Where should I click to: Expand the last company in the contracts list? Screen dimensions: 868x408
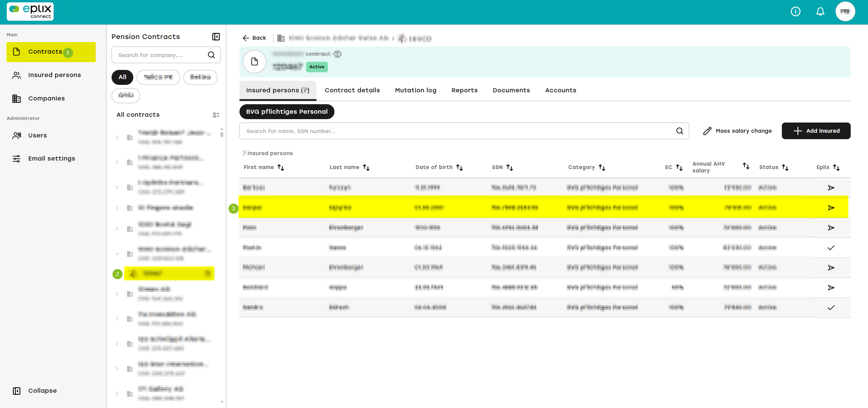point(117,394)
